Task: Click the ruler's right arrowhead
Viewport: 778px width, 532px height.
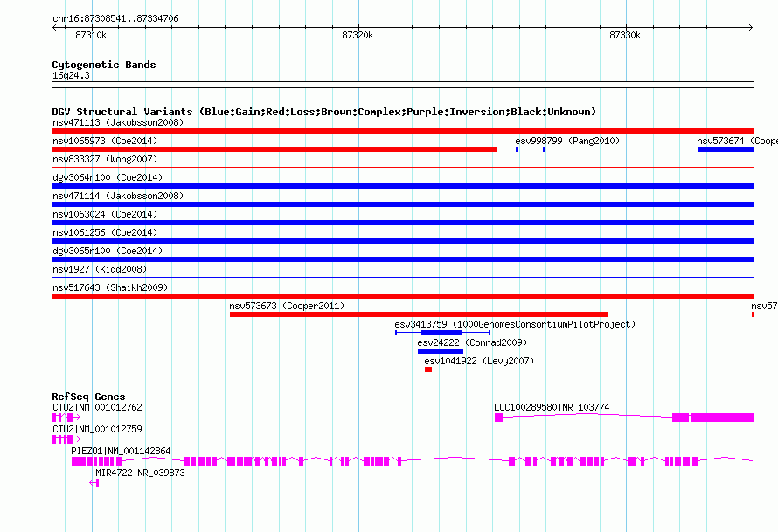Action: pyautogui.click(x=751, y=28)
